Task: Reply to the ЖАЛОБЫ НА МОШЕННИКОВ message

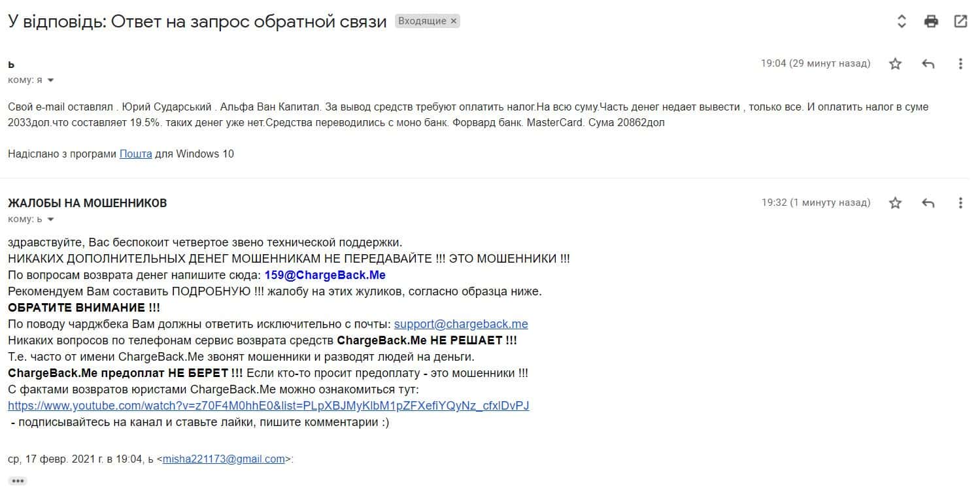Action: point(928,203)
